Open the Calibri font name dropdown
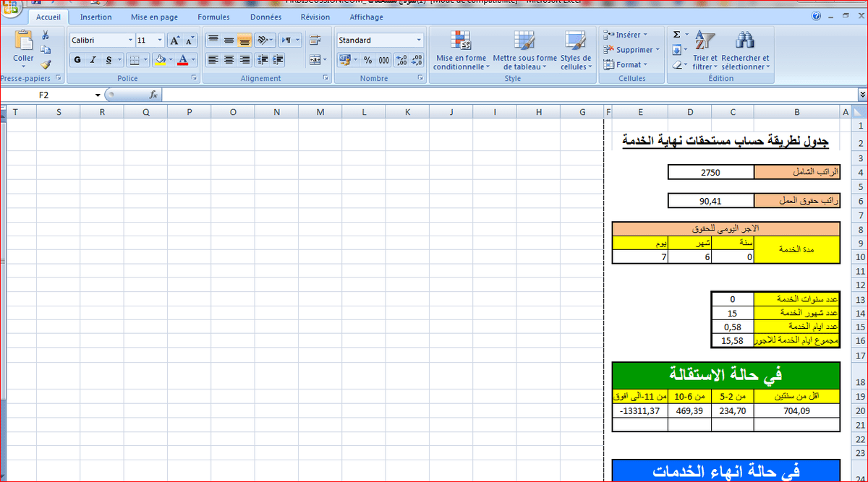This screenshot has height=482, width=868. (x=130, y=40)
